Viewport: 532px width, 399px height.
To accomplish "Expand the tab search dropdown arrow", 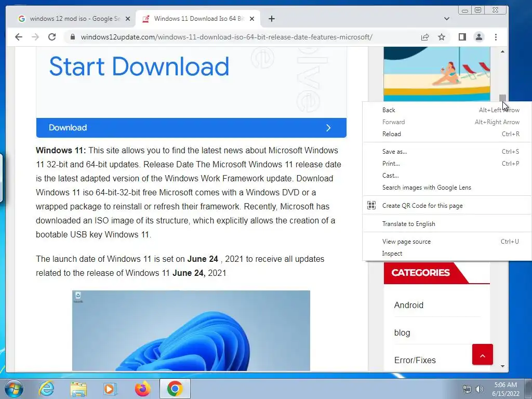I will tap(446, 19).
